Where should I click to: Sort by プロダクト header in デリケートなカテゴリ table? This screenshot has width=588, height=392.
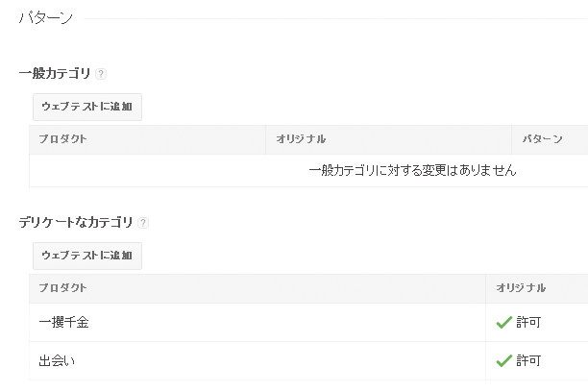(x=63, y=288)
